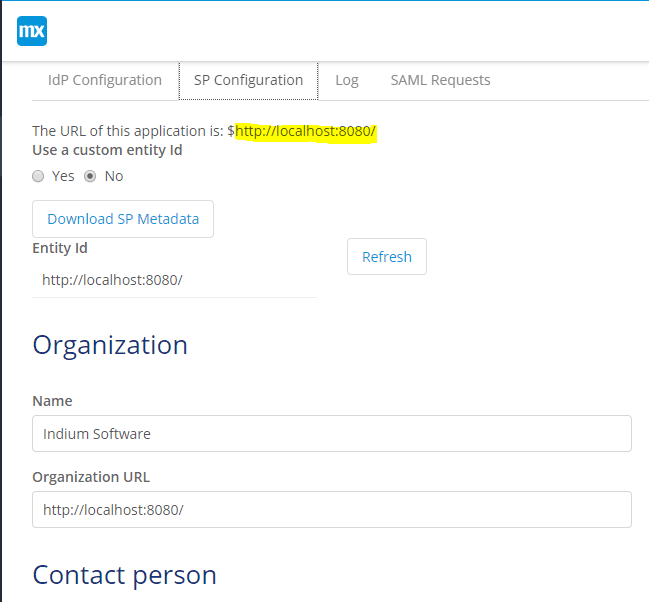Image resolution: width=649 pixels, height=602 pixels.
Task: Click the Organization section heading
Action: (x=110, y=345)
